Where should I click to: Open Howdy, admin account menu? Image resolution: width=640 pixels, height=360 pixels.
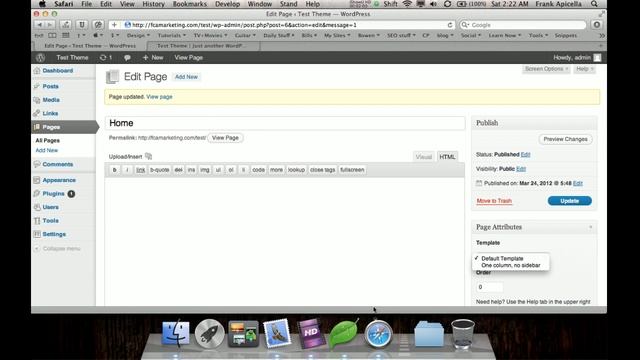point(577,58)
